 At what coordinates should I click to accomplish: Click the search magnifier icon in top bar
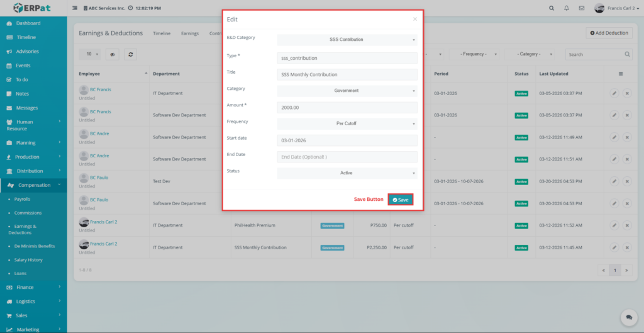click(x=552, y=8)
